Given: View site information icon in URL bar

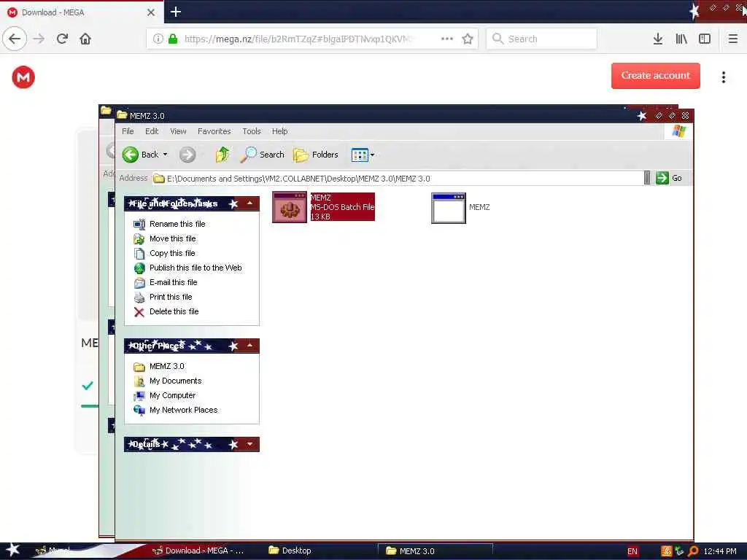Looking at the screenshot, I should pyautogui.click(x=158, y=39).
